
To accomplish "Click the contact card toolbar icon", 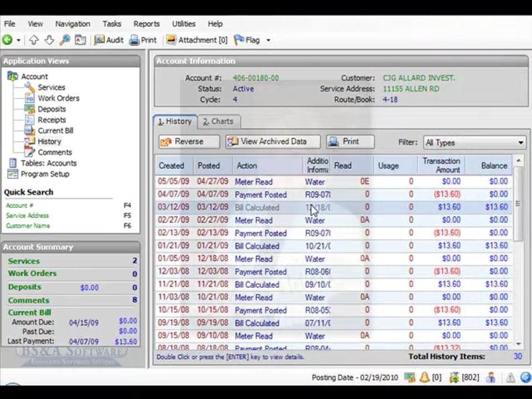I will click(80, 40).
